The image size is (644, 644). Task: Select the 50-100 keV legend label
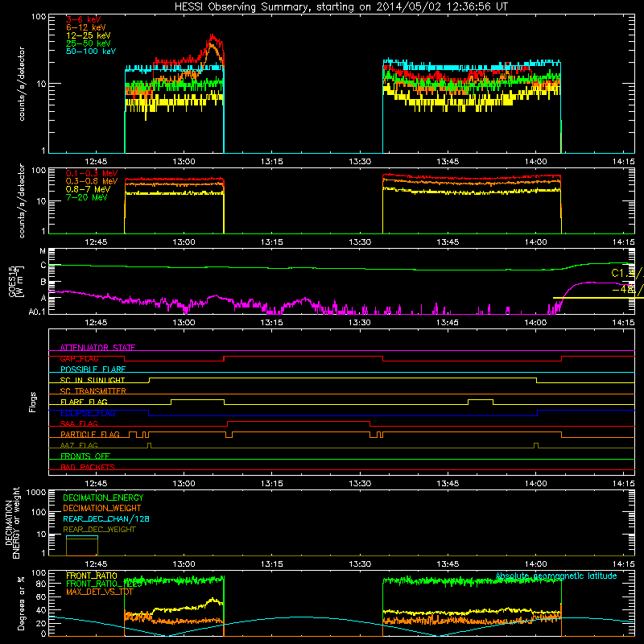90,52
